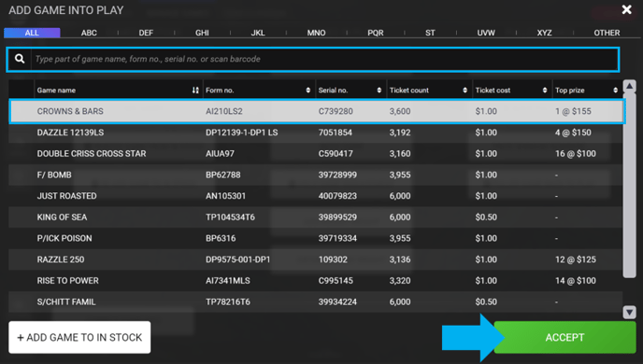The image size is (643, 364).
Task: Sort by Top prize column arrows
Action: pos(615,91)
